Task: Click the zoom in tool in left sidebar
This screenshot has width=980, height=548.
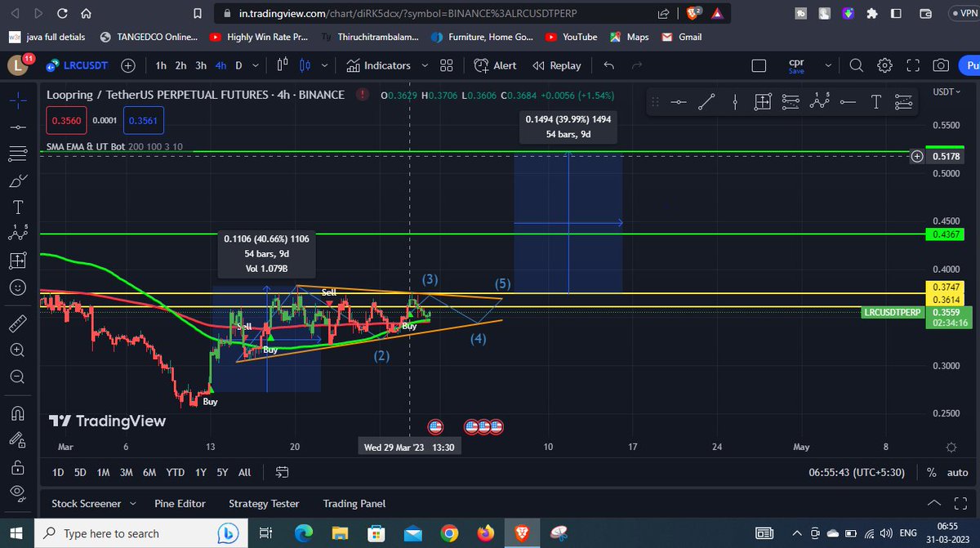Action: pyautogui.click(x=18, y=350)
